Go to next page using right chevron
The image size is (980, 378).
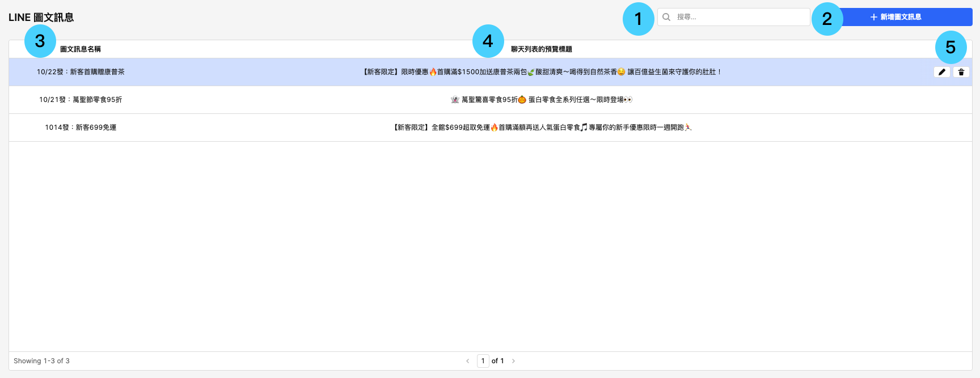[x=513, y=361]
